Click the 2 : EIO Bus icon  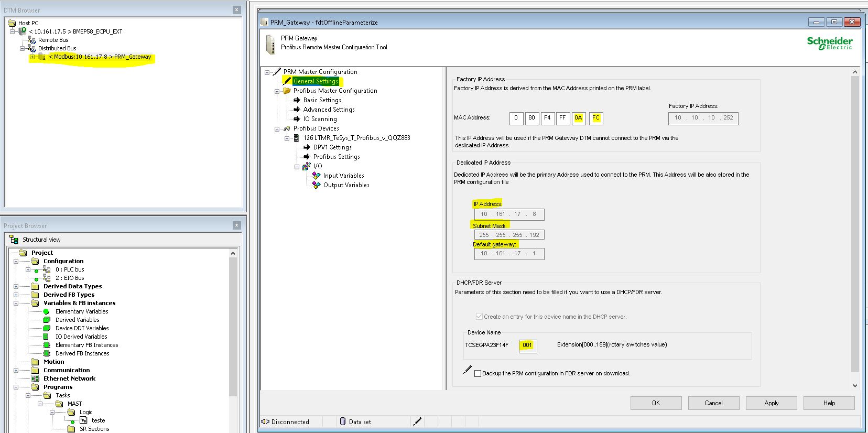(x=47, y=278)
